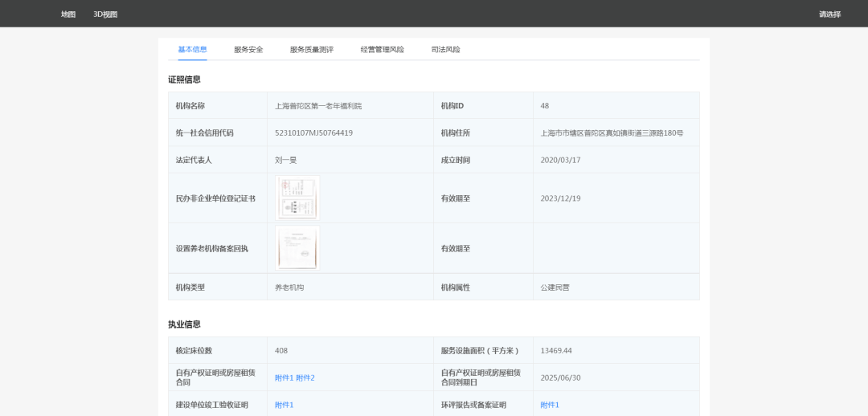Viewport: 868px width, 416px height.
Task: View the 司法风险 tab
Action: tap(446, 50)
